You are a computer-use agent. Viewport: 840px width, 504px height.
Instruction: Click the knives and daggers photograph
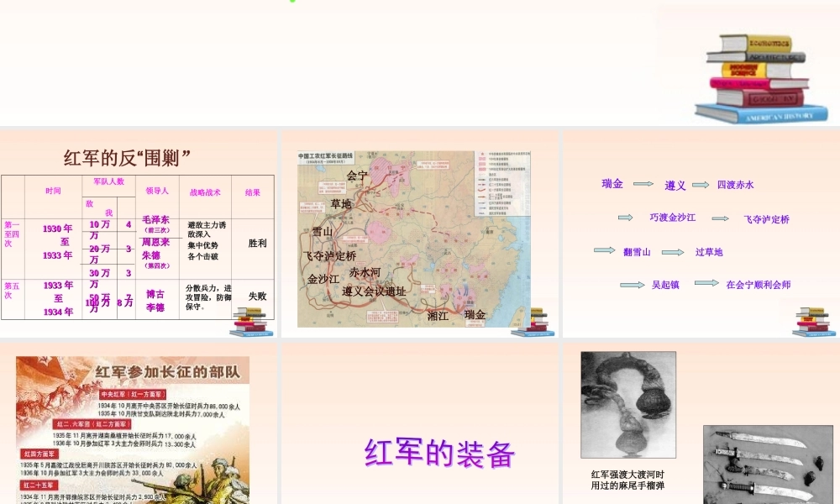(x=769, y=465)
